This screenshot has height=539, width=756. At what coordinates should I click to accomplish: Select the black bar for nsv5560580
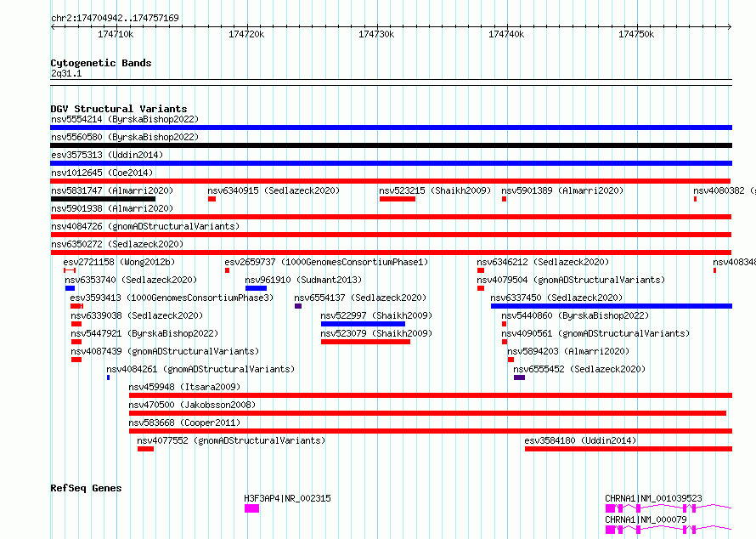pos(391,145)
